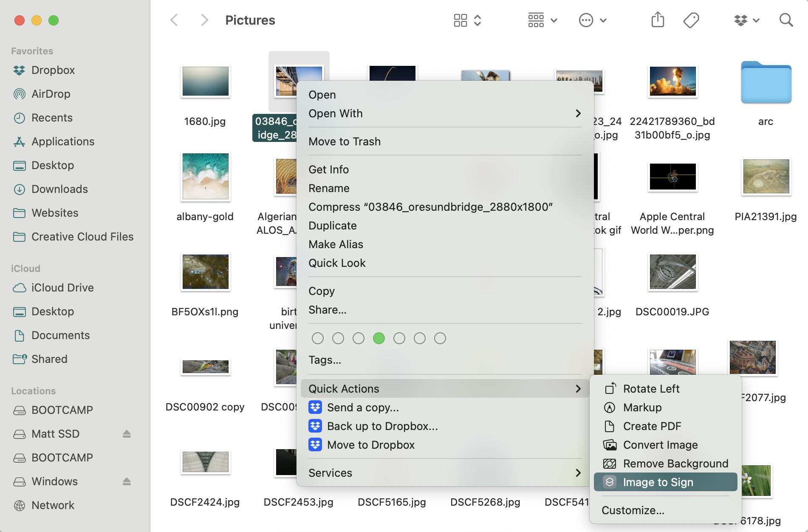The height and width of the screenshot is (532, 808).
Task: Choose Get Info
Action: click(x=445, y=170)
